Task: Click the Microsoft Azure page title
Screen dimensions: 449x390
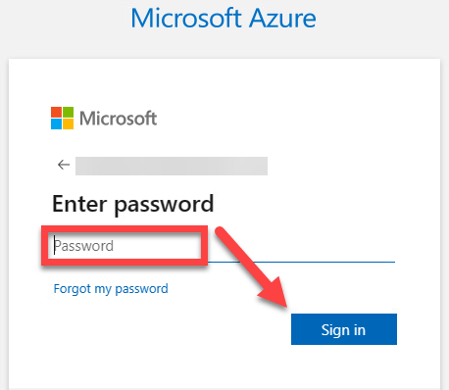Action: click(x=223, y=18)
